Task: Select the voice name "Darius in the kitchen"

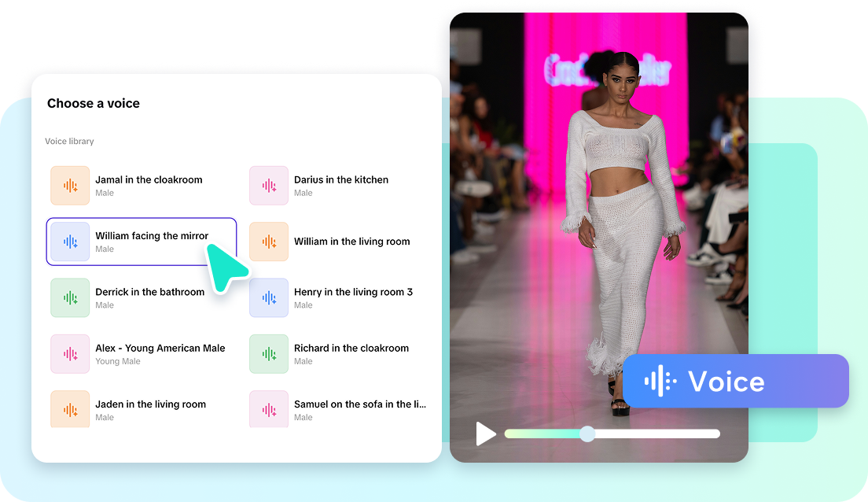Action: point(341,179)
